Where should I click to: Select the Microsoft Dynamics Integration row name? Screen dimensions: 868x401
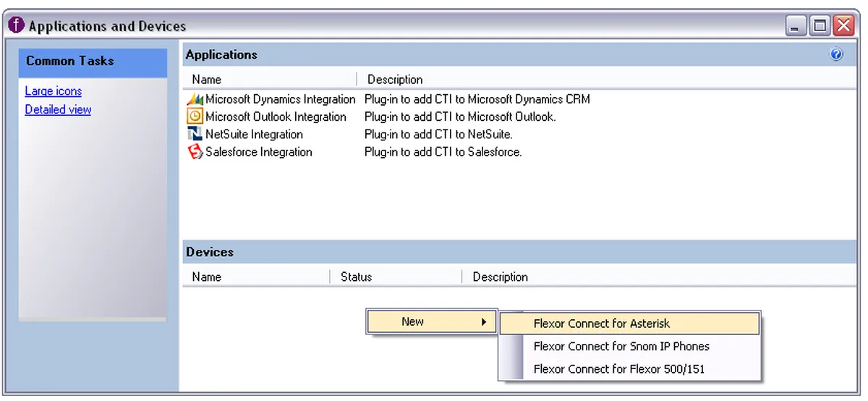[x=281, y=99]
